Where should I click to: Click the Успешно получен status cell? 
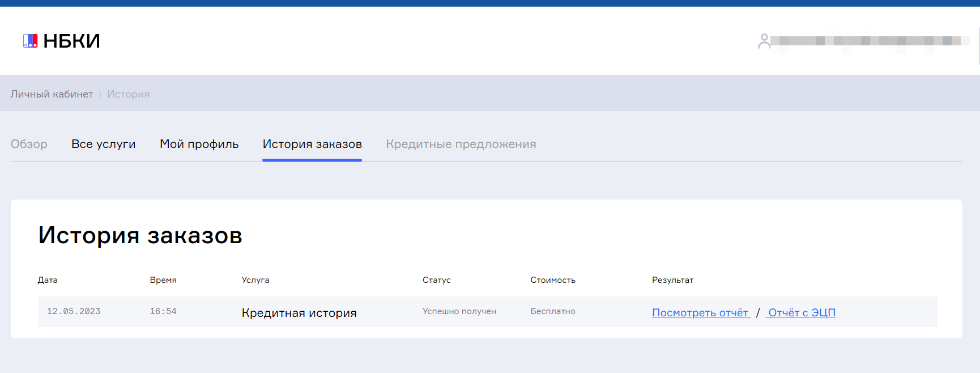(459, 311)
